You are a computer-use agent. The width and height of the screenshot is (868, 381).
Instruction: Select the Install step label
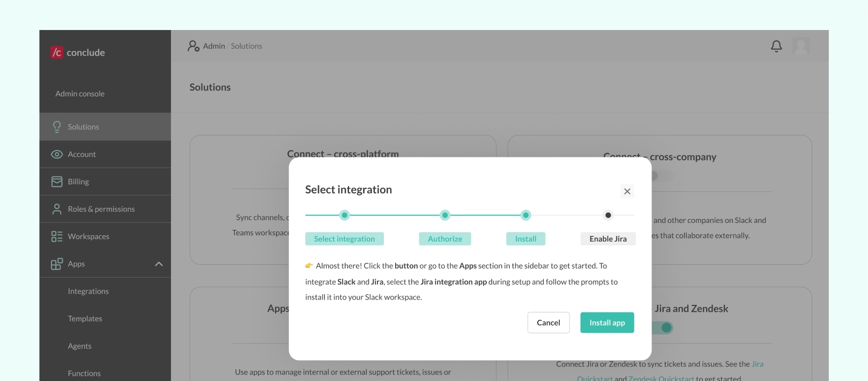[526, 239]
